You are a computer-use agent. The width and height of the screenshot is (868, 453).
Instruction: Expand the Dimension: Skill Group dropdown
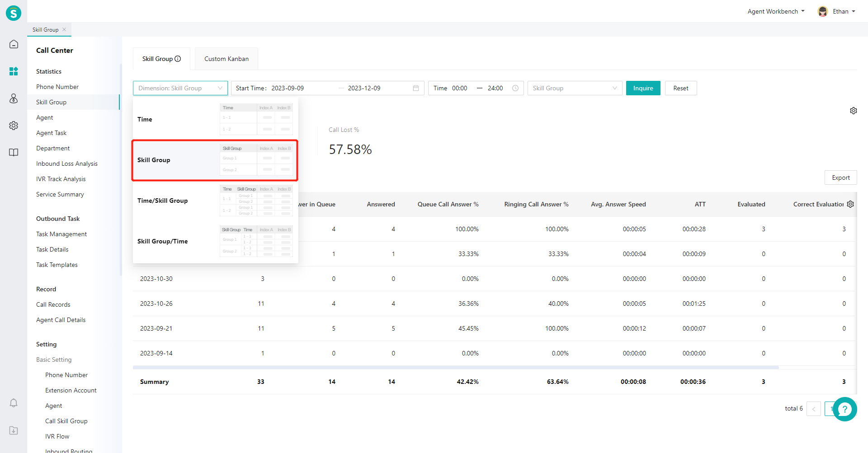(180, 88)
